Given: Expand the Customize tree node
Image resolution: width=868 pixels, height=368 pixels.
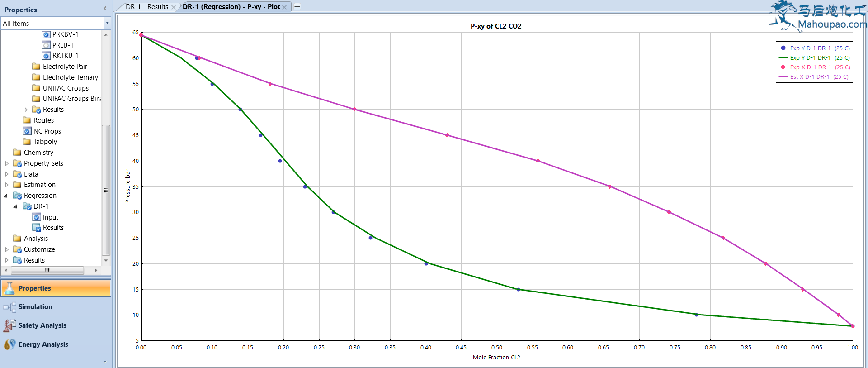Looking at the screenshot, I should pos(7,249).
